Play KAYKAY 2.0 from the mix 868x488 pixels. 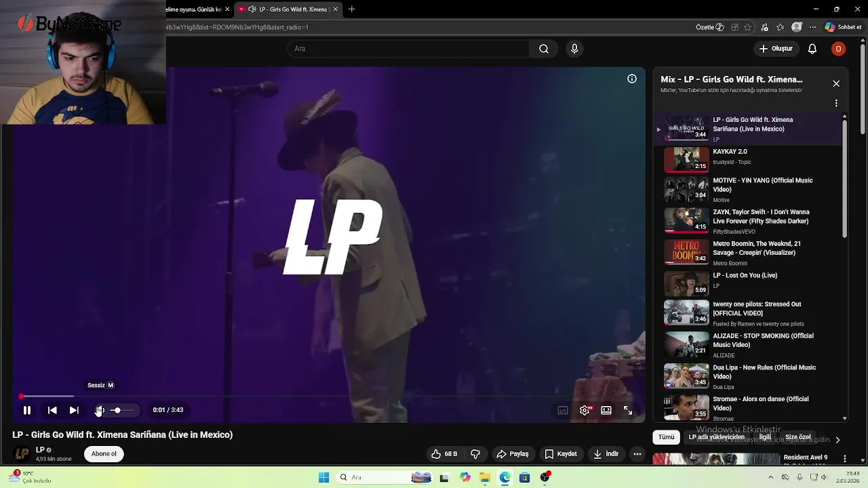[749, 160]
